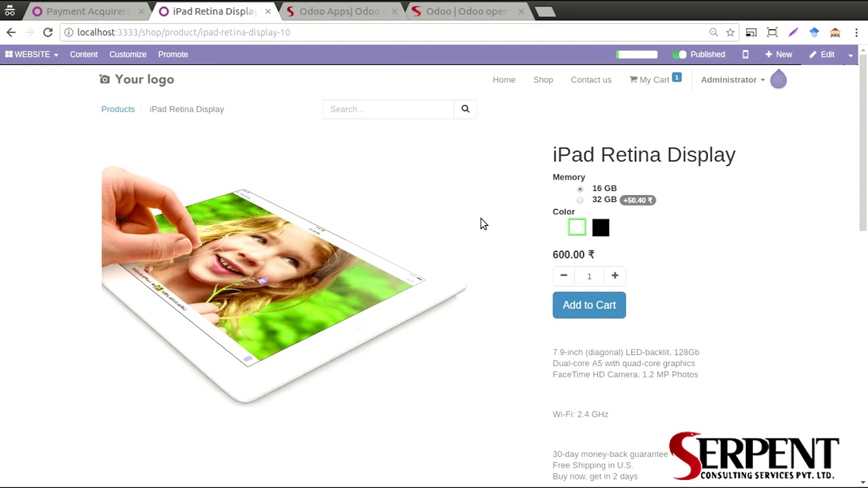
Task: Open My Cart
Action: coord(655,79)
